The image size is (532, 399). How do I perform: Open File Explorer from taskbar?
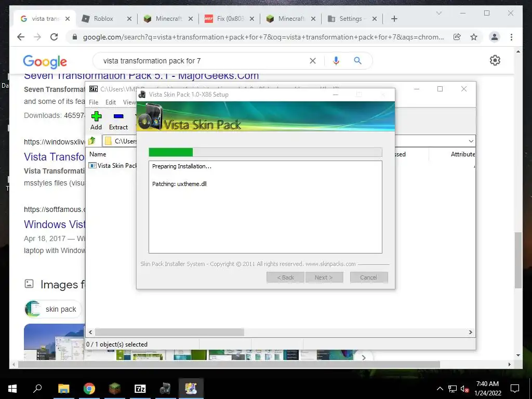tap(63, 389)
